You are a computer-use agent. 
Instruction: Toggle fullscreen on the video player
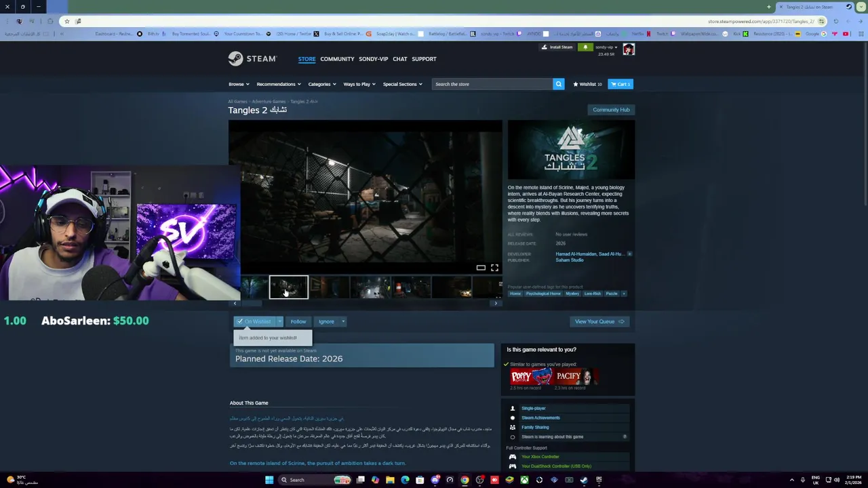(x=494, y=268)
